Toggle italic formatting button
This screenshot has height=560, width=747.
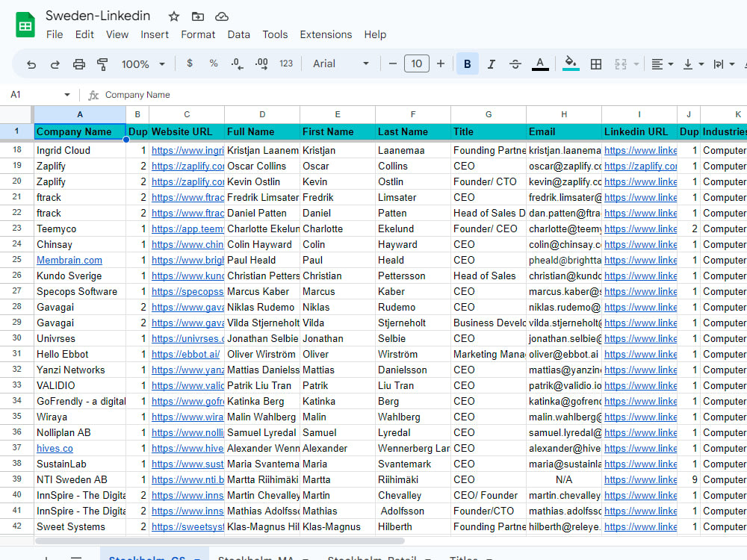pyautogui.click(x=492, y=63)
